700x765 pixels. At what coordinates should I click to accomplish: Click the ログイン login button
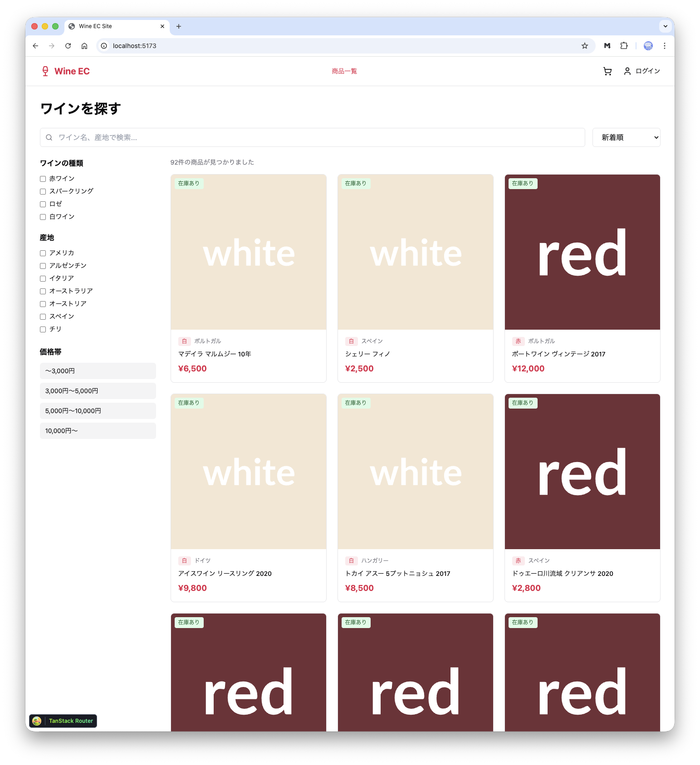point(642,71)
